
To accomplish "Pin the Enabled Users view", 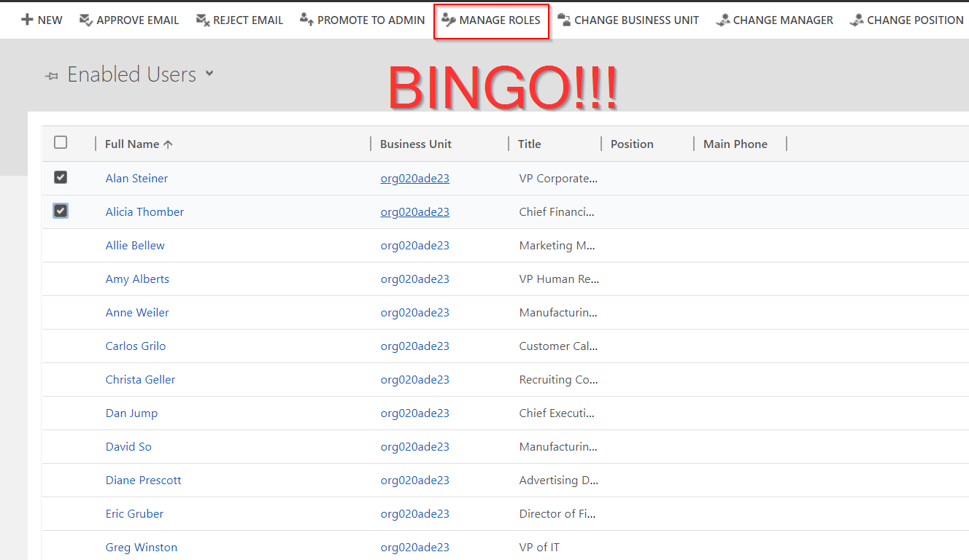I will click(x=51, y=76).
